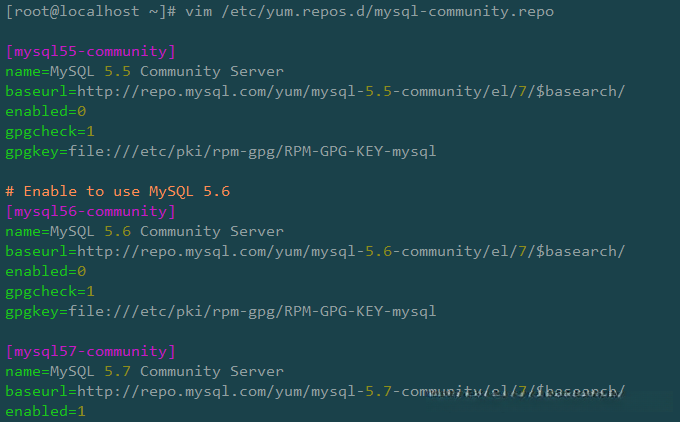Click the gpgkey line in the mysql56-community section
Image resolution: width=680 pixels, height=422 pixels.
(x=220, y=311)
